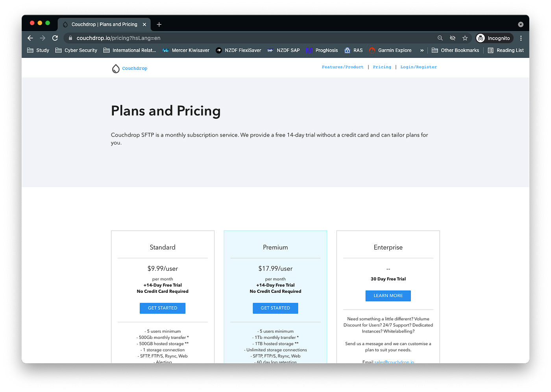Viewport: 551px width, 392px height.
Task: Click the magnifier zoom icon in the address bar
Action: pos(440,38)
